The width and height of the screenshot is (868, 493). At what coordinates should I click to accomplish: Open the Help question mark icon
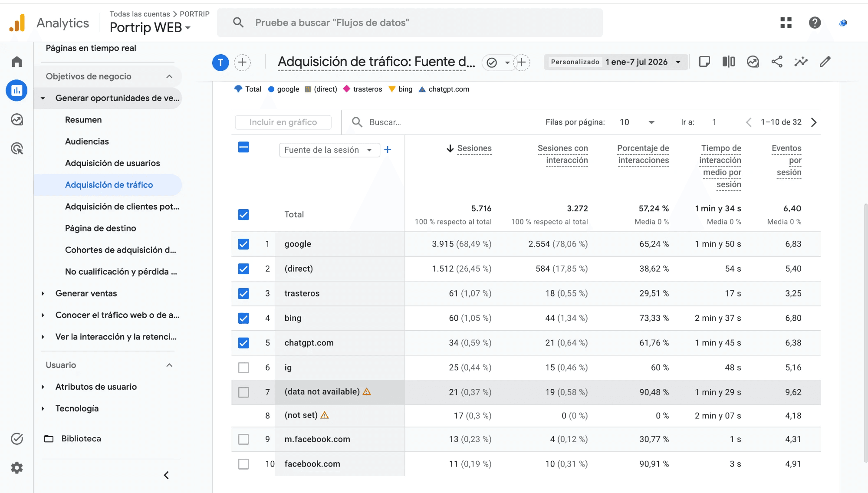point(815,23)
